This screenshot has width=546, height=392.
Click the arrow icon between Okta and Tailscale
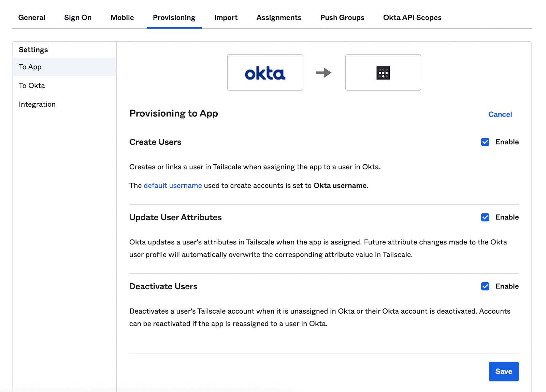[x=324, y=72]
